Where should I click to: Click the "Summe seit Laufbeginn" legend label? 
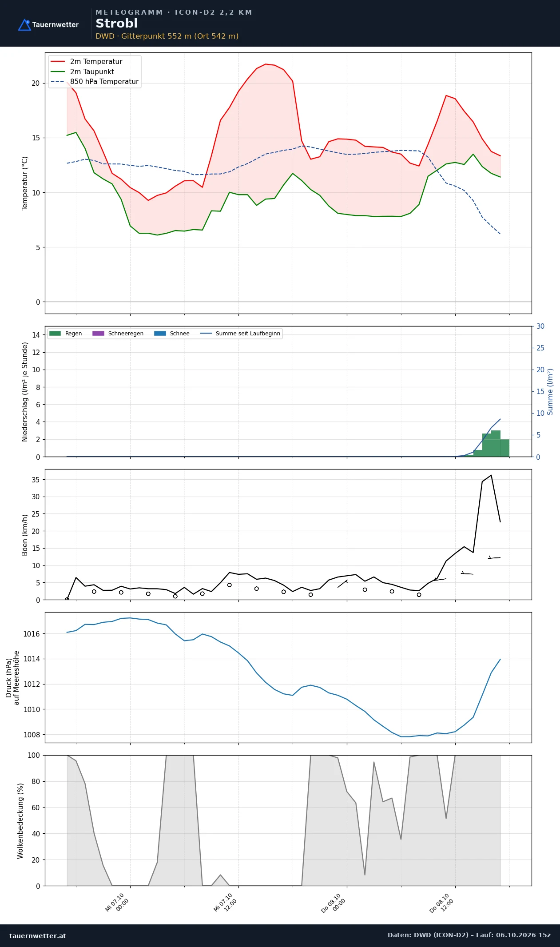pyautogui.click(x=248, y=334)
